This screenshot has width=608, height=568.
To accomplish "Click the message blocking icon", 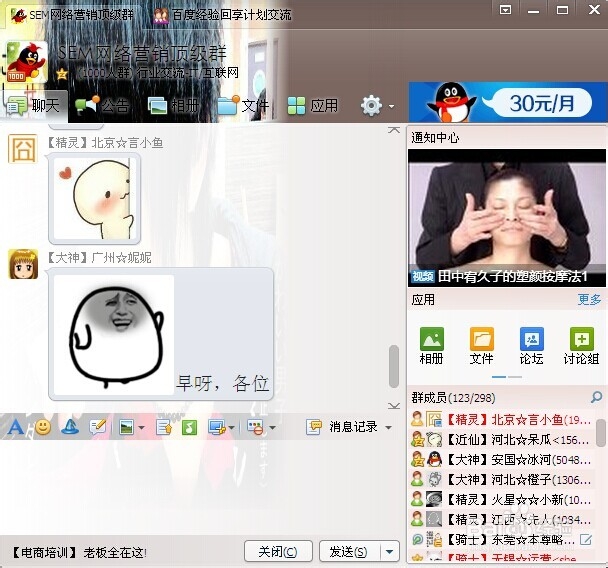I will [x=255, y=428].
